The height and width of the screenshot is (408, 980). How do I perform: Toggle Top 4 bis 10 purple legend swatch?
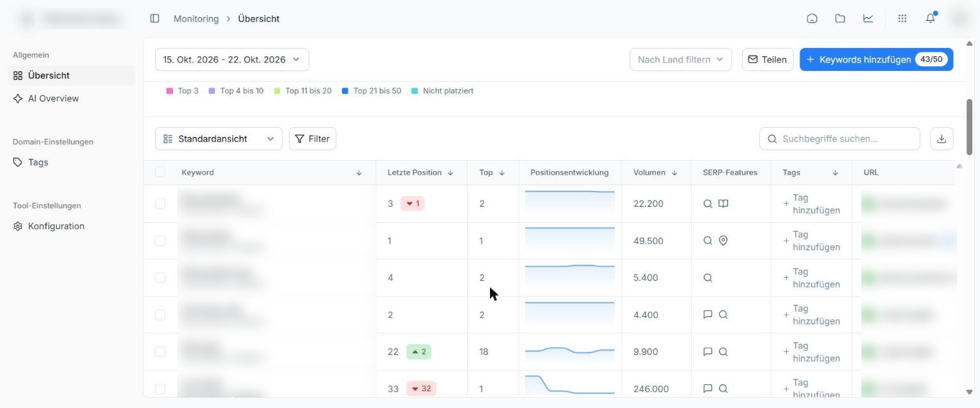click(x=212, y=91)
